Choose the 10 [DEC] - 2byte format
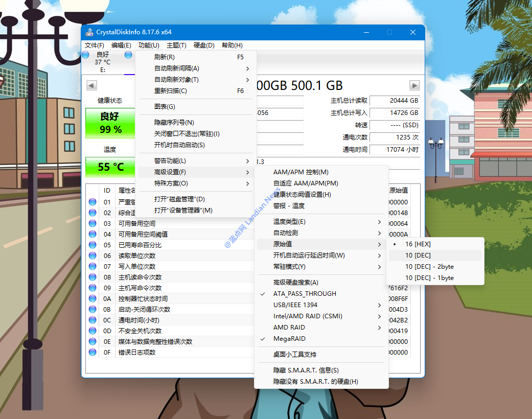The width and height of the screenshot is (532, 419). pos(435,267)
